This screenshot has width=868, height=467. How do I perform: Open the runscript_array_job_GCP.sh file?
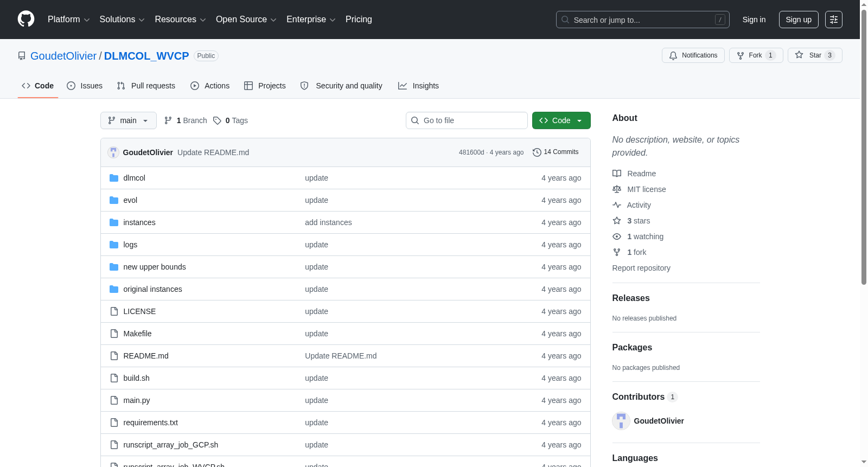171,445
